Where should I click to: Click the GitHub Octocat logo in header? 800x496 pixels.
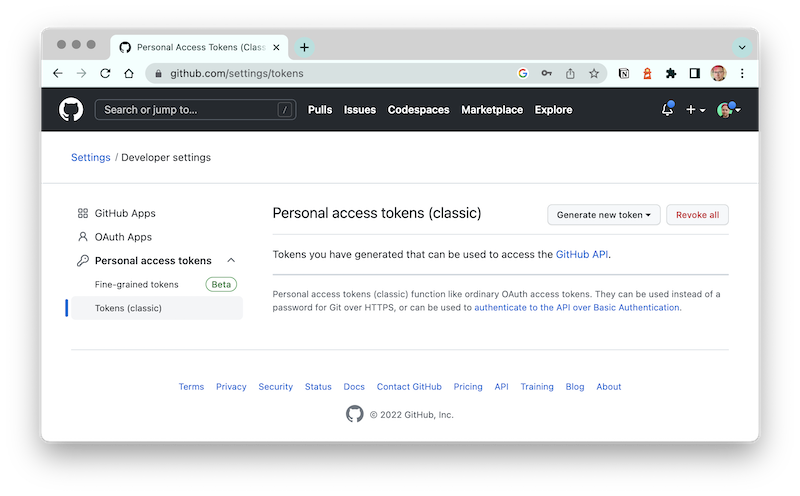(71, 109)
